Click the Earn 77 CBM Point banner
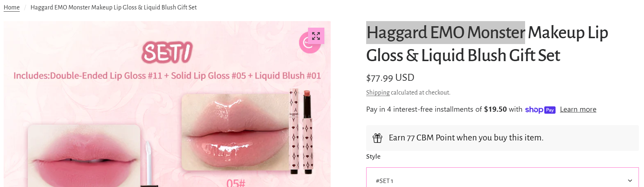 pyautogui.click(x=502, y=138)
